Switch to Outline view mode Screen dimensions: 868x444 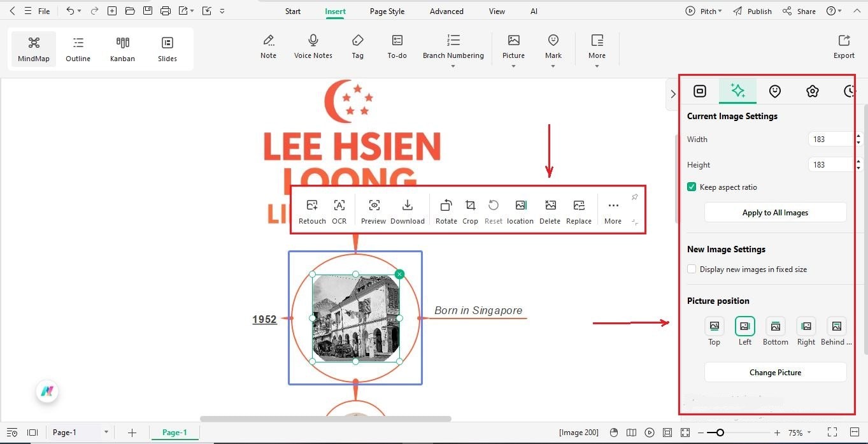[78, 49]
